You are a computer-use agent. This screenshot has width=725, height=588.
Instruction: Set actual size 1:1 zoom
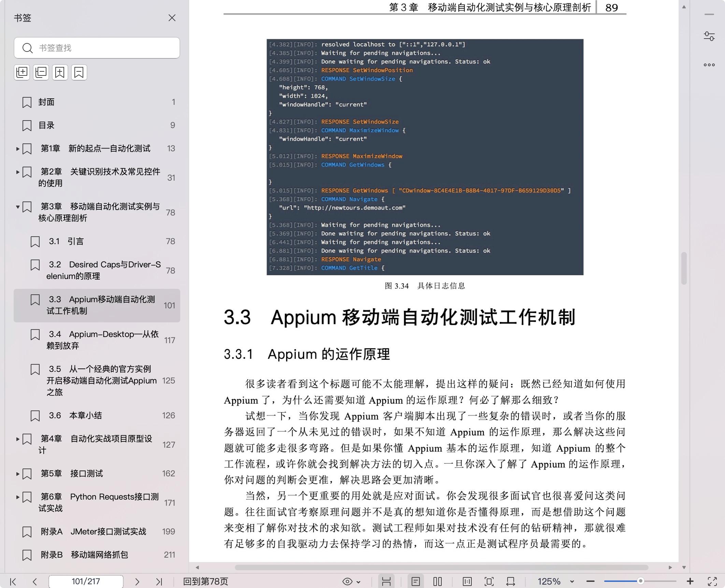point(467,582)
